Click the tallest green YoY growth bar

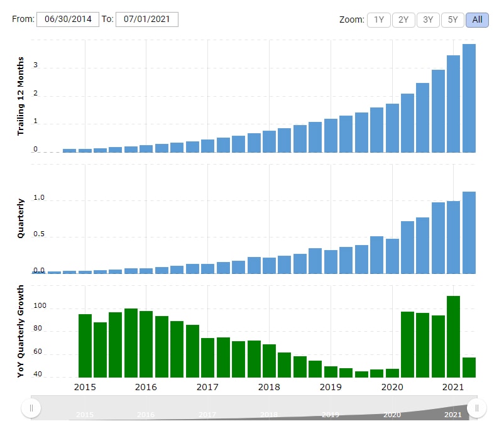(x=453, y=336)
